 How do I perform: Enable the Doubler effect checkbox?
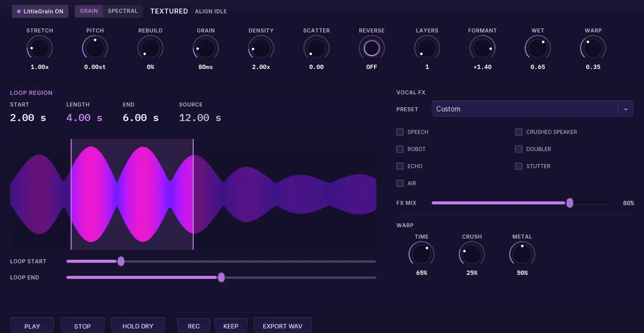(518, 149)
